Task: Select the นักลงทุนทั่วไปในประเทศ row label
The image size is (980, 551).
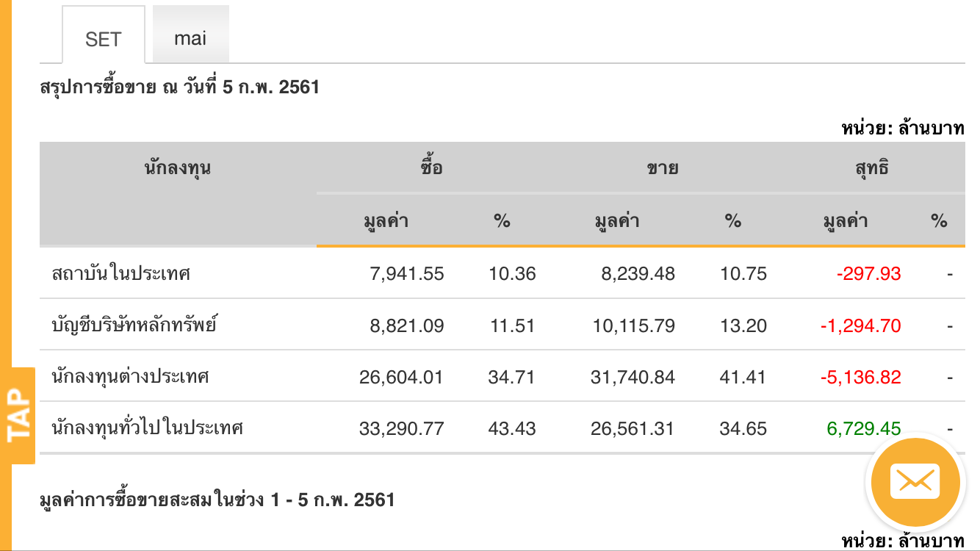Action: (148, 428)
